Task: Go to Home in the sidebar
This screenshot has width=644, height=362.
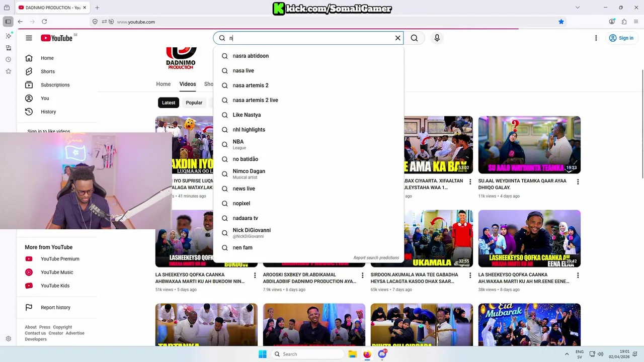Action: click(x=47, y=58)
